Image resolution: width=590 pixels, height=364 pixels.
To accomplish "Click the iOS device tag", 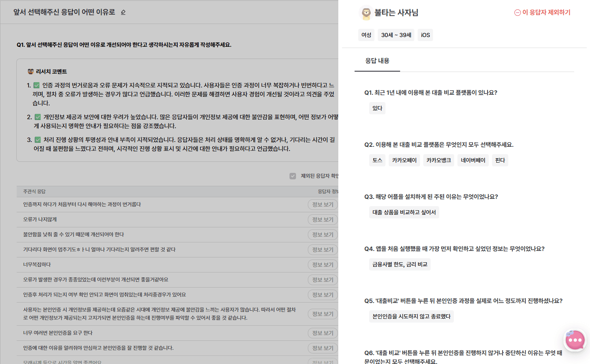I will tap(425, 35).
